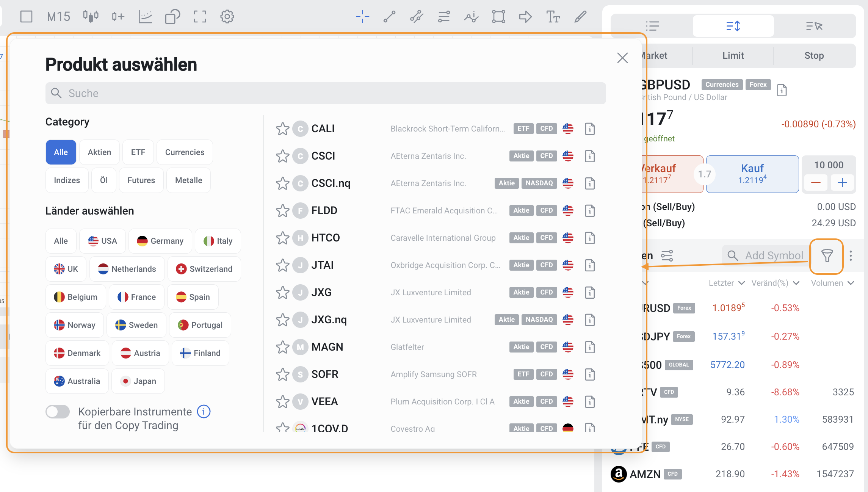Switch to the Limit order tab
The height and width of the screenshot is (492, 868).
click(733, 56)
